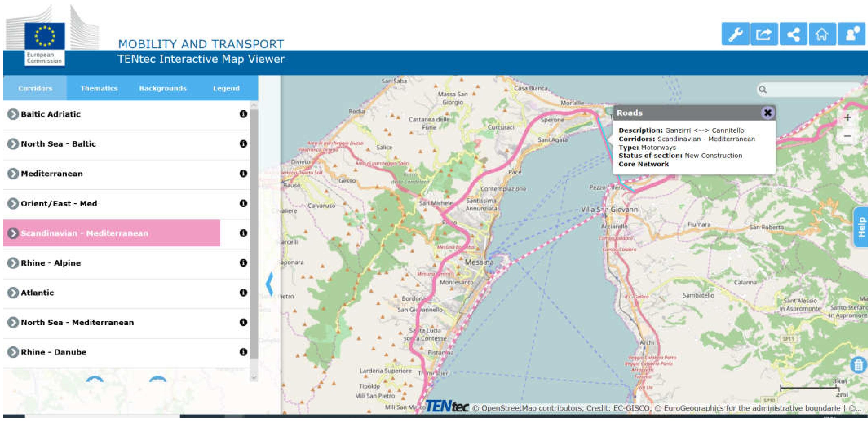Click the corridor list scrollbar
This screenshot has height=421, width=868.
(x=254, y=234)
